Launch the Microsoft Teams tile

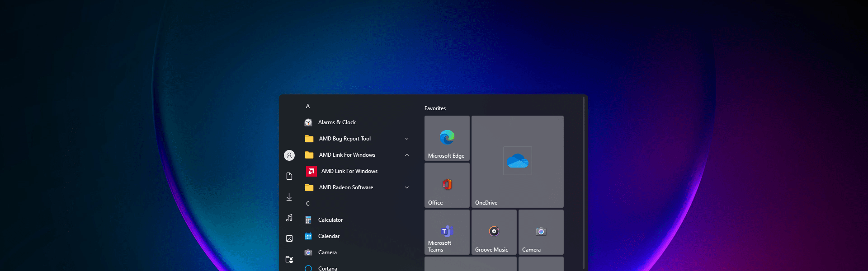tap(447, 232)
